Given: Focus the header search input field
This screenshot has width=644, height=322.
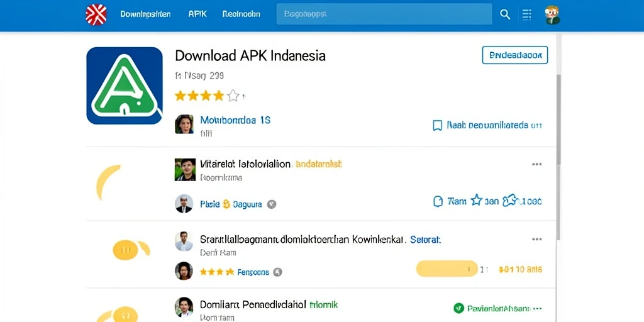Looking at the screenshot, I should point(384,14).
